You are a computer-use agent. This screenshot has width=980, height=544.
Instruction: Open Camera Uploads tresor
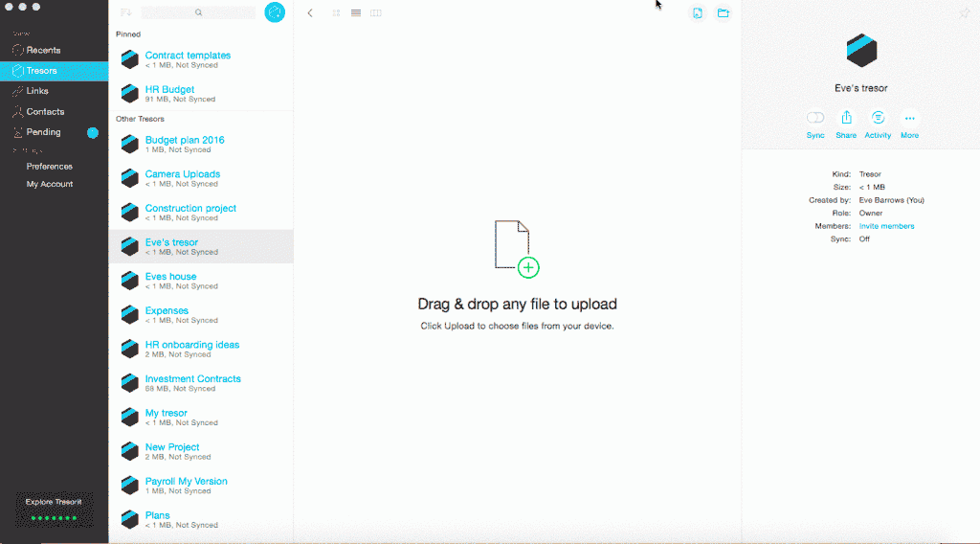click(201, 178)
